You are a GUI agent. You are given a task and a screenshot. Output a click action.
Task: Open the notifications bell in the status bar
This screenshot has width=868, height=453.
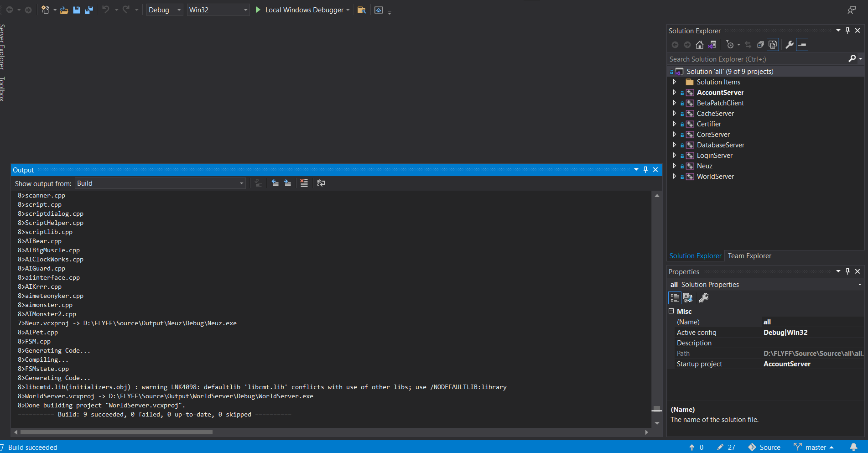853,447
